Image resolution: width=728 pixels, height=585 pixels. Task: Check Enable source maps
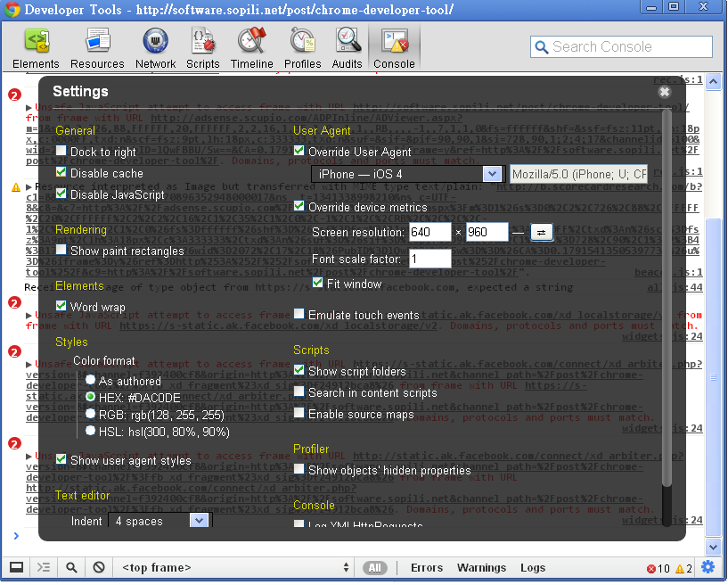[299, 413]
